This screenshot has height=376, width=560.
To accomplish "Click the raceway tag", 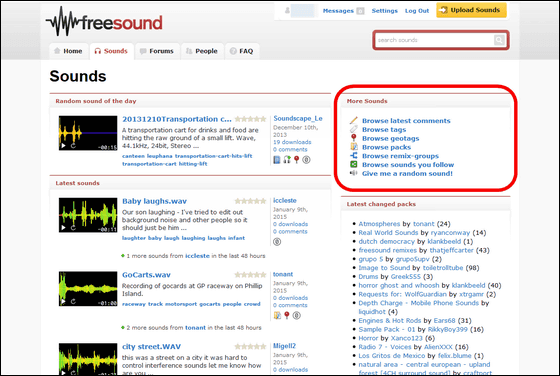I will tap(134, 304).
